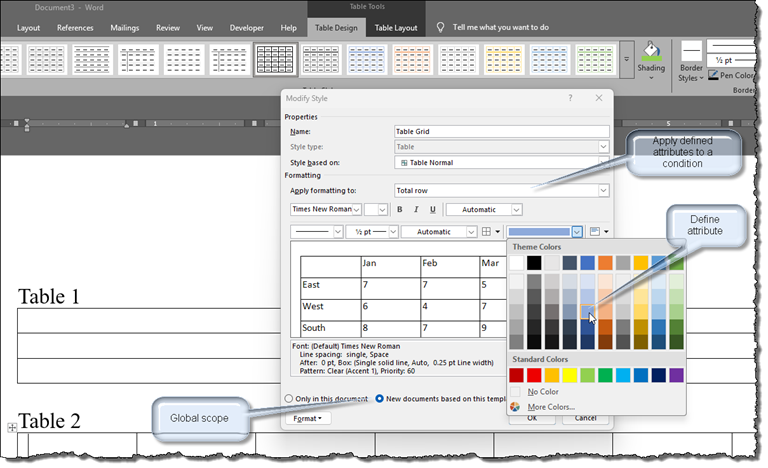This screenshot has height=468, width=768.
Task: Toggle Underline in Modify Style dialog
Action: click(432, 210)
